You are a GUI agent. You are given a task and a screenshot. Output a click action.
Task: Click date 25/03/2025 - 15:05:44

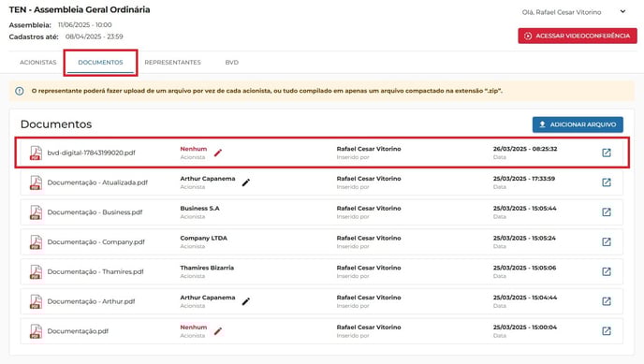coord(524,208)
